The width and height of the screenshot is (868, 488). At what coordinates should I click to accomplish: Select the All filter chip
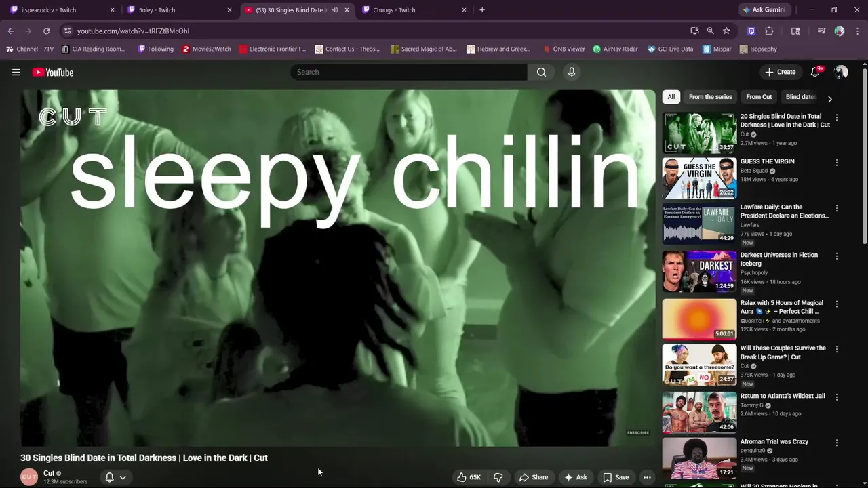click(x=671, y=97)
